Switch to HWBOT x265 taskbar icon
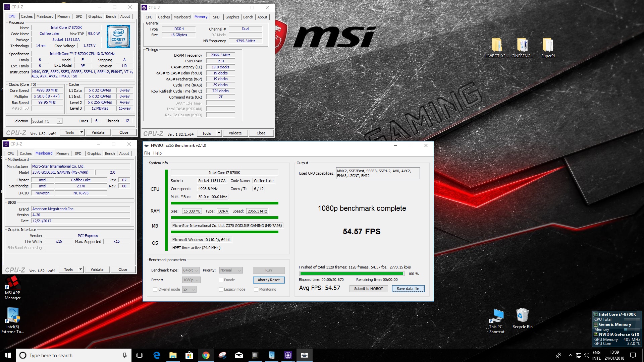Viewport: 644px width, 362px height. coord(304,355)
